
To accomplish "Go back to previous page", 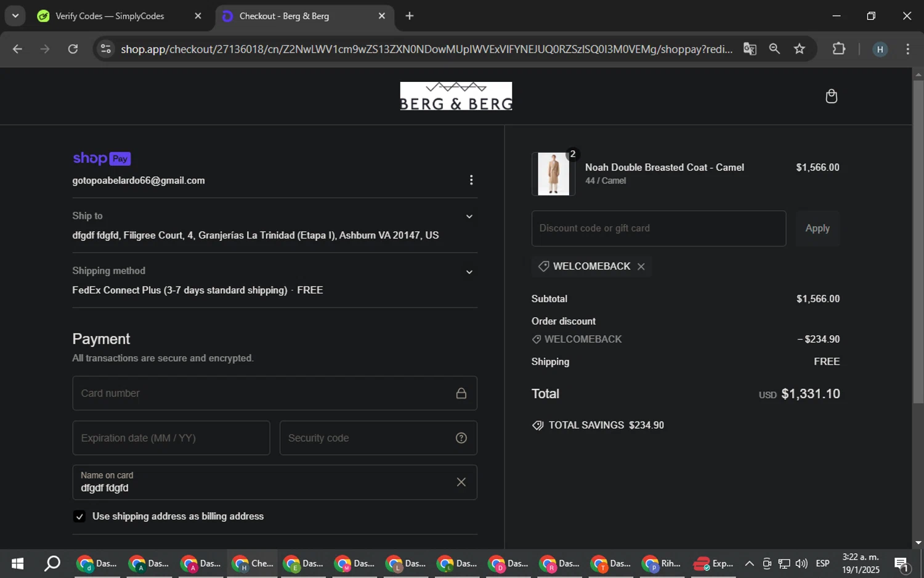I will [x=17, y=49].
